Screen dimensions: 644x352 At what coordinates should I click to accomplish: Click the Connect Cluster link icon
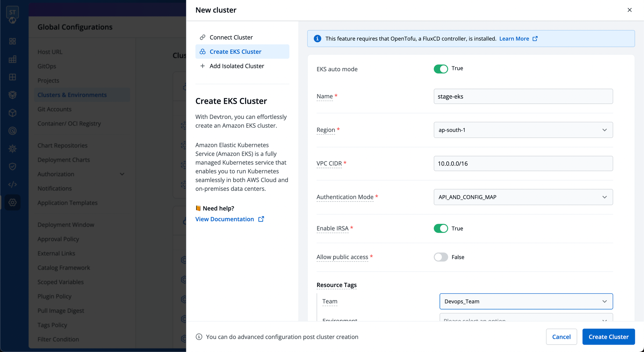coord(203,37)
